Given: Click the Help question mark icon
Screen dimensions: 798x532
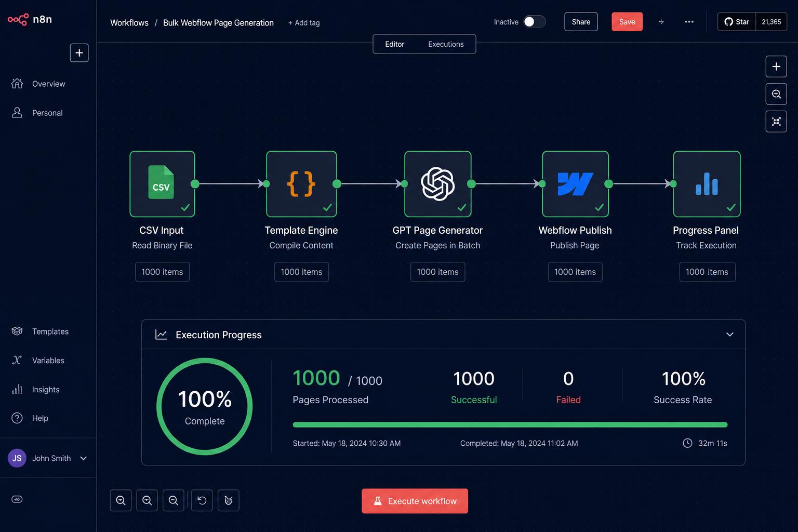Looking at the screenshot, I should click(17, 418).
